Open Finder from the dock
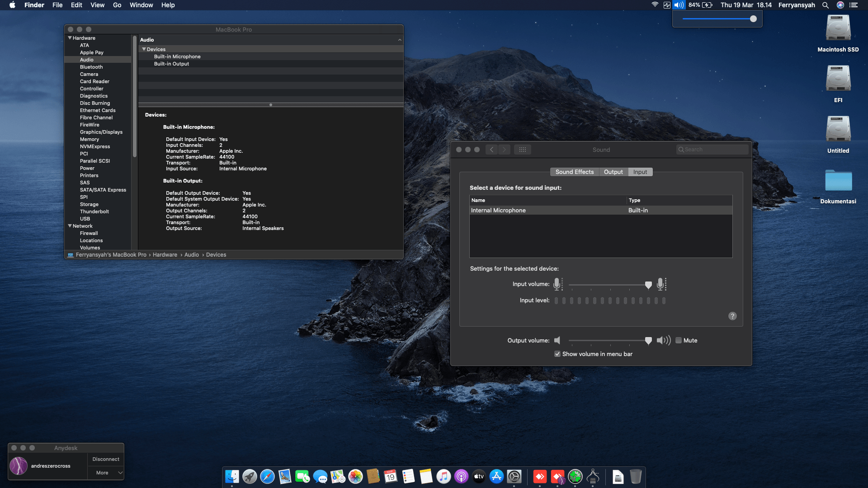The height and width of the screenshot is (488, 868). tap(232, 476)
